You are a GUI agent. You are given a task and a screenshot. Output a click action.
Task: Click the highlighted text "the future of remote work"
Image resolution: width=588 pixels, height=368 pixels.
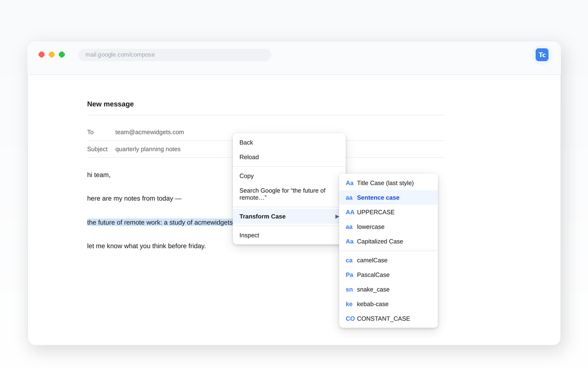tap(160, 223)
